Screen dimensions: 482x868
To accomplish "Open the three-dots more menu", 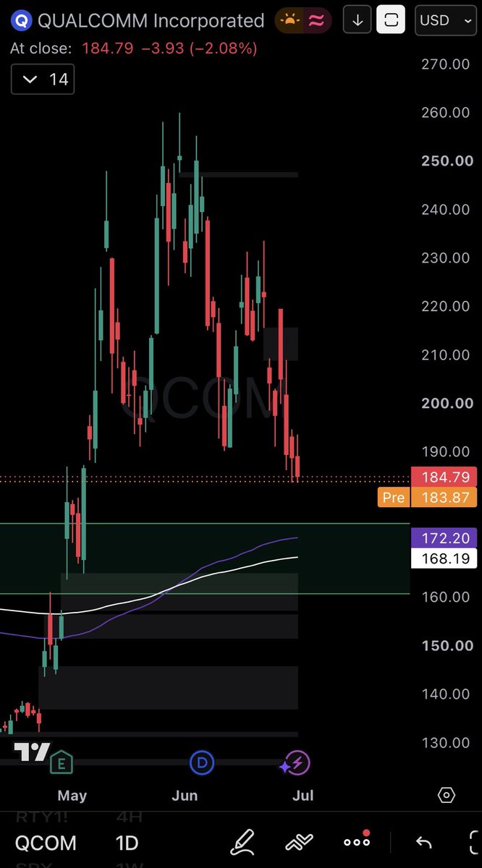I will (357, 842).
